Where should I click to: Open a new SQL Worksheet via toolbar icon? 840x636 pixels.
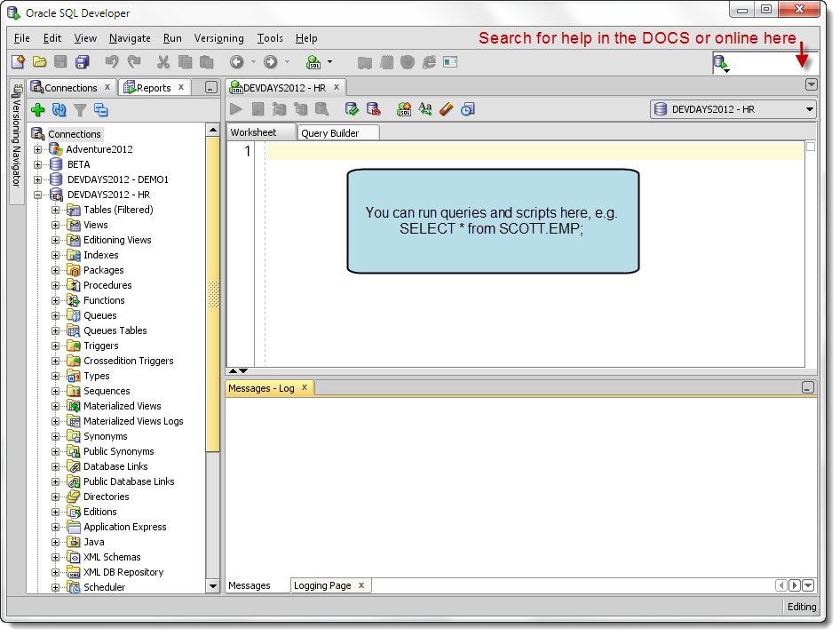pos(313,62)
